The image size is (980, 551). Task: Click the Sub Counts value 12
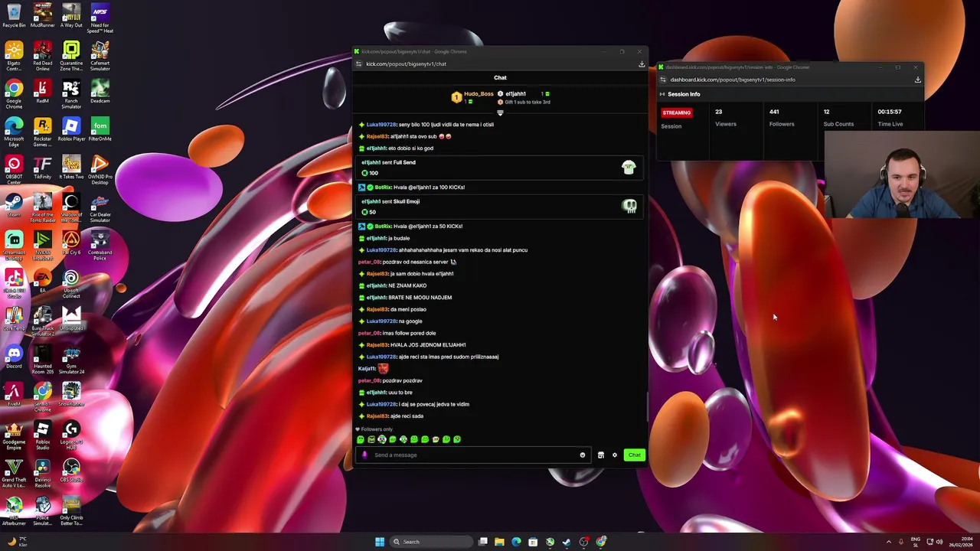point(826,112)
